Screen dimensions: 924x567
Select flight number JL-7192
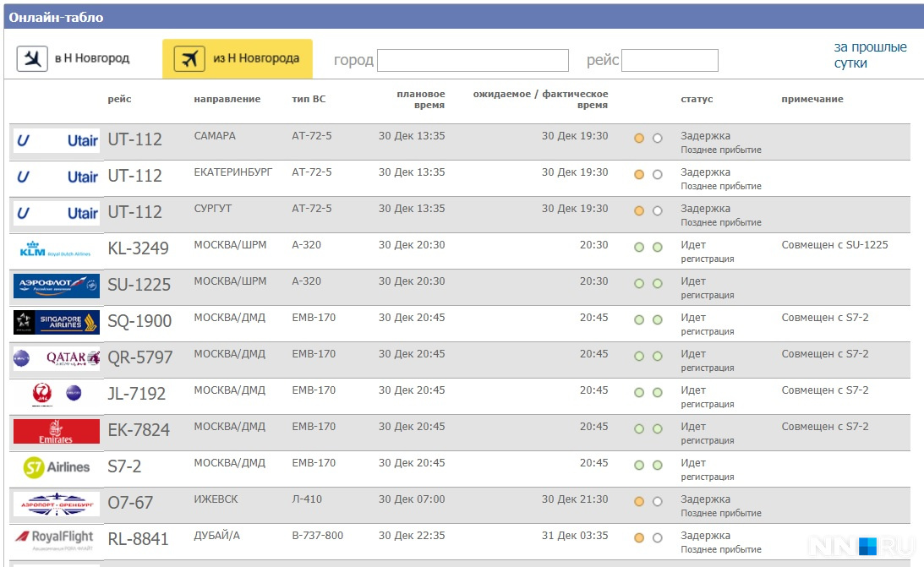pos(137,394)
